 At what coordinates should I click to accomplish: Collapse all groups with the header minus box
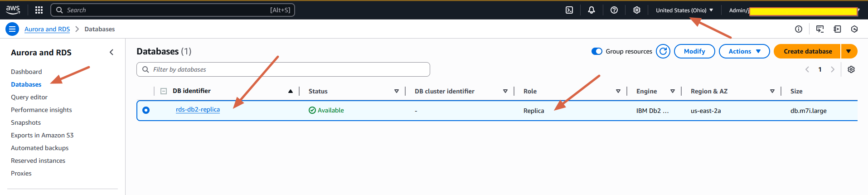[x=164, y=91]
